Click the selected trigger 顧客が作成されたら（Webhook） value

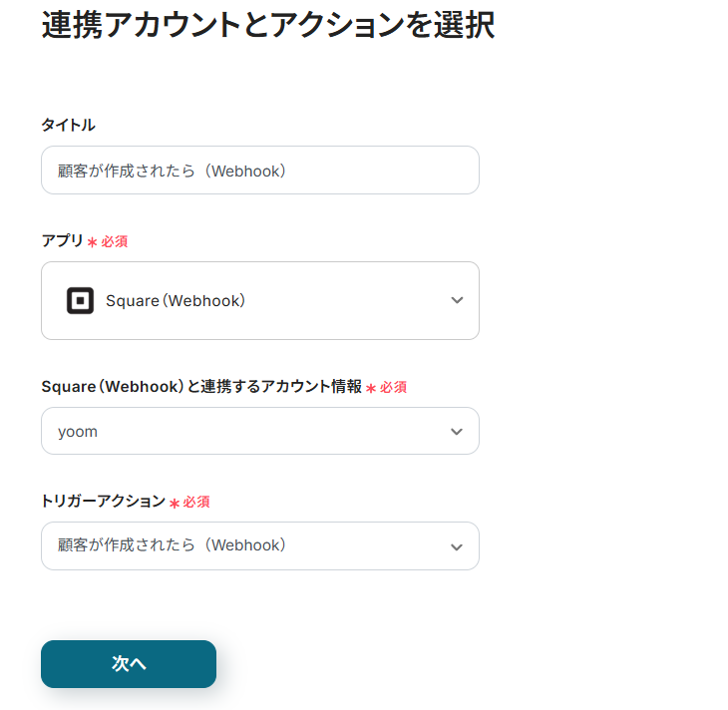pyautogui.click(x=173, y=545)
